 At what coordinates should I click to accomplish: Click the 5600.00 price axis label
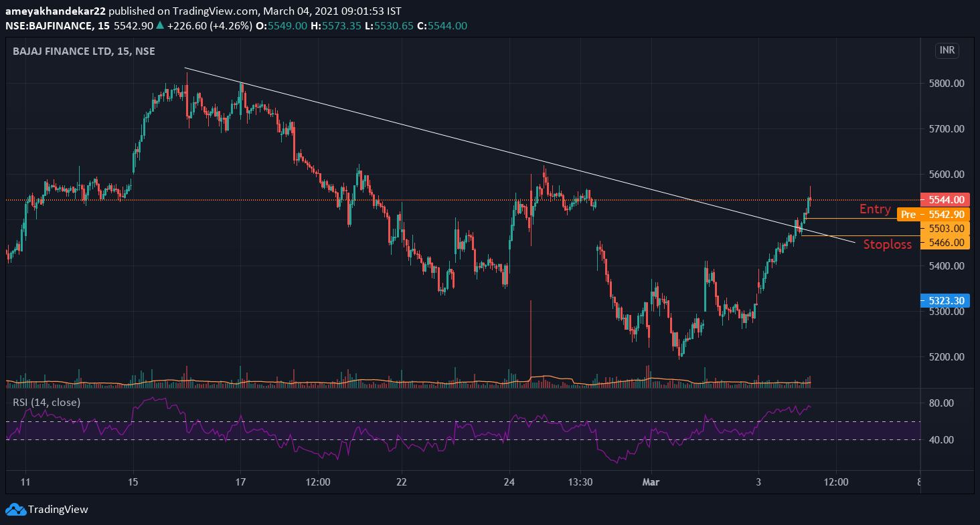coord(945,175)
